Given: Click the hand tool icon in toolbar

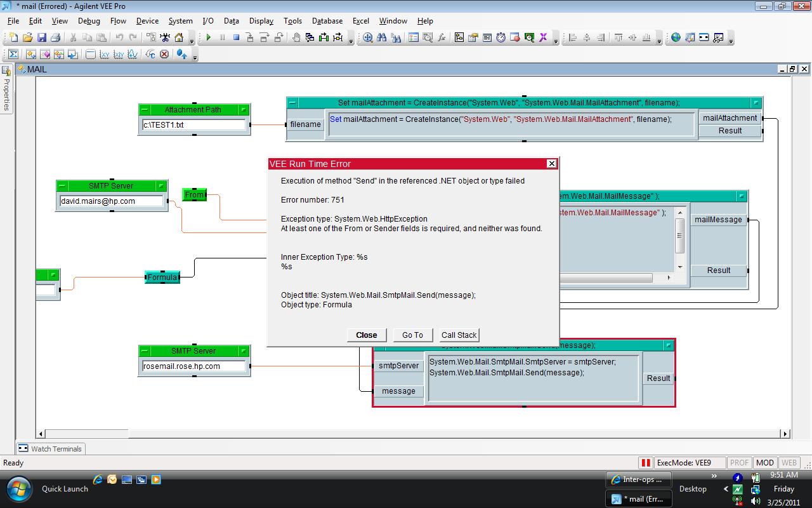Looking at the screenshot, I should tap(296, 38).
